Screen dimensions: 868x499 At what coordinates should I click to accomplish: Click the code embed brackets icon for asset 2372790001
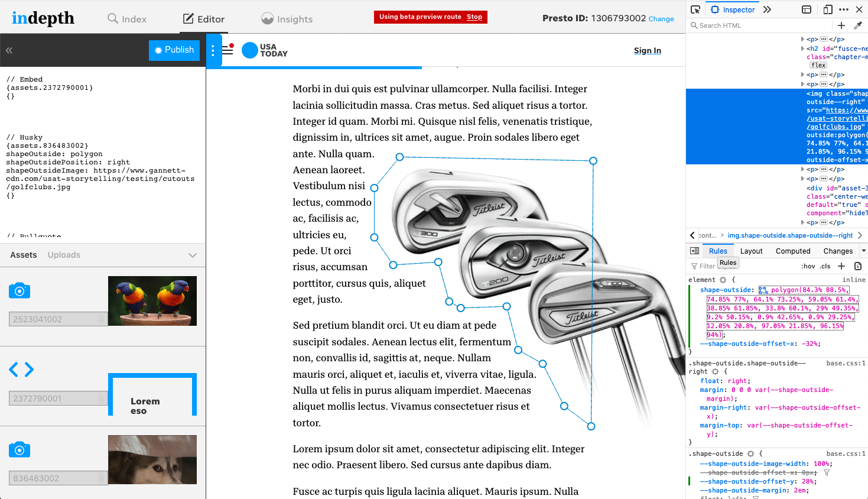21,370
